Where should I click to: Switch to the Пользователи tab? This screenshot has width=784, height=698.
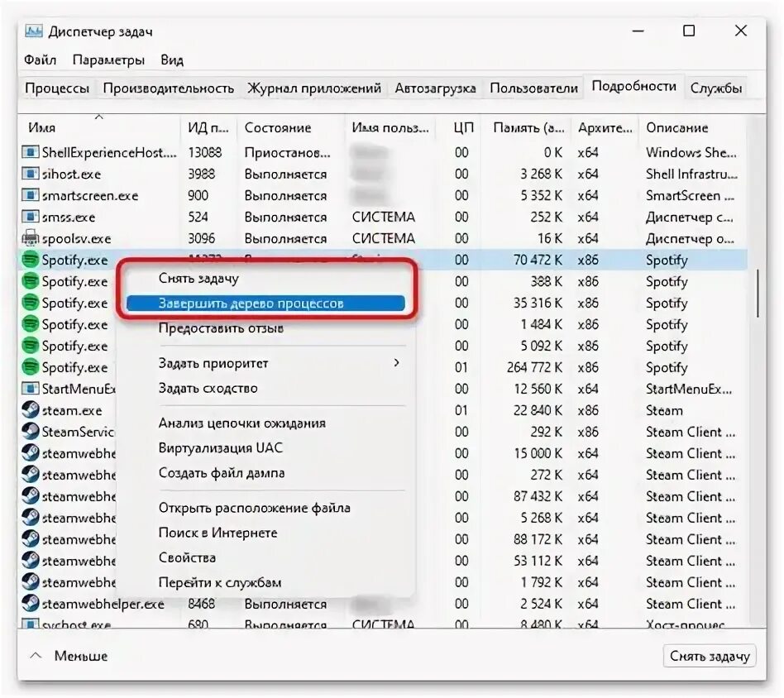(533, 88)
